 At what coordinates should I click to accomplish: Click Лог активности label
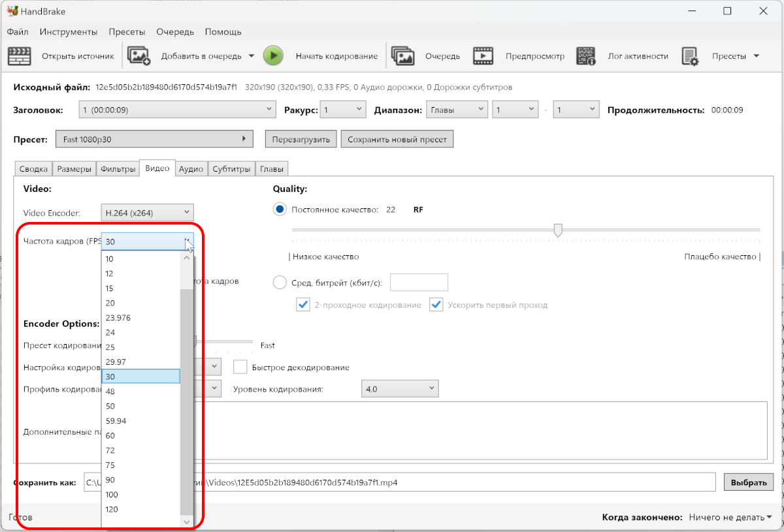pos(638,56)
